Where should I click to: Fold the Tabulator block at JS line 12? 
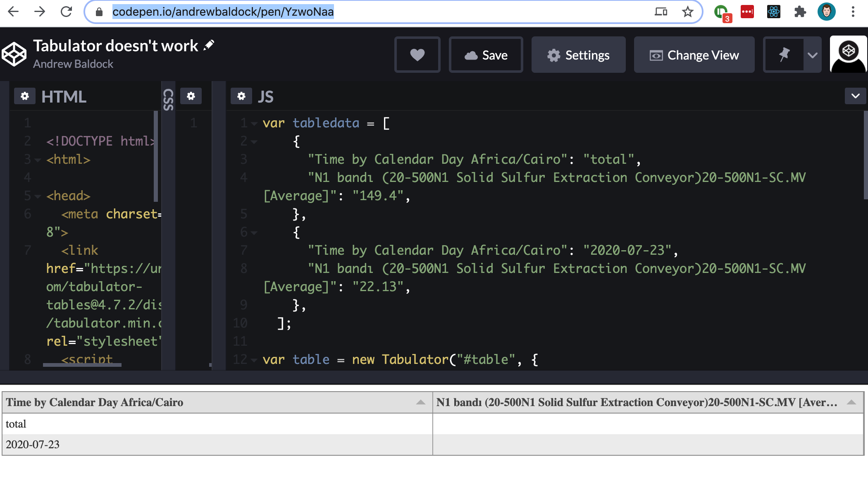254,360
